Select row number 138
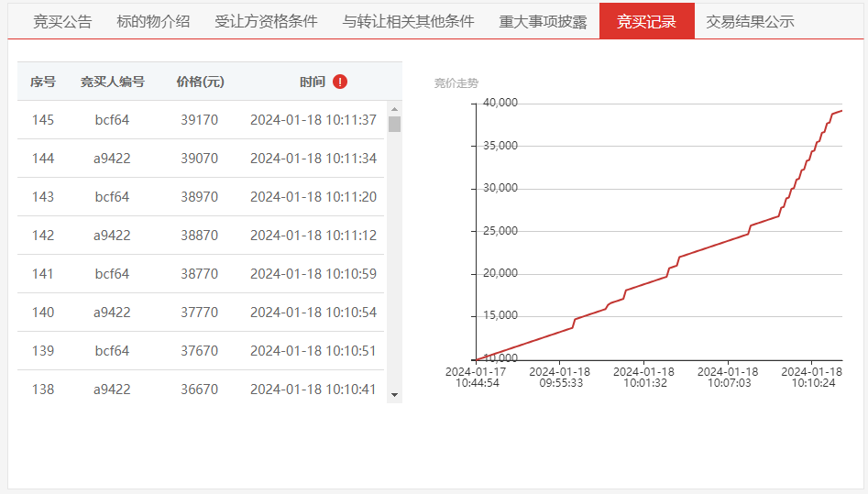Image resolution: width=868 pixels, height=494 pixels. coord(43,390)
